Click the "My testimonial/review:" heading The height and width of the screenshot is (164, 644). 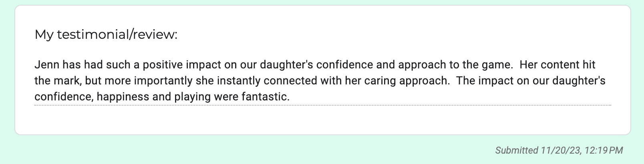point(106,35)
